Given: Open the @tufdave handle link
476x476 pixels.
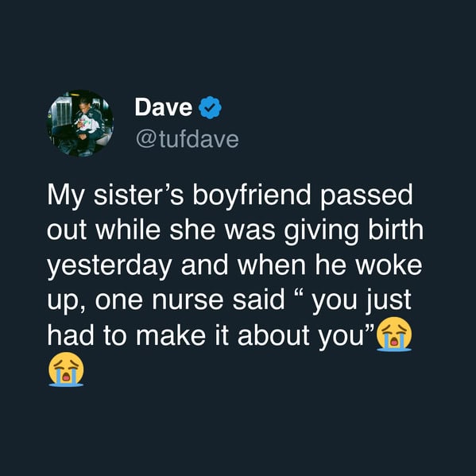Looking at the screenshot, I should (x=188, y=139).
